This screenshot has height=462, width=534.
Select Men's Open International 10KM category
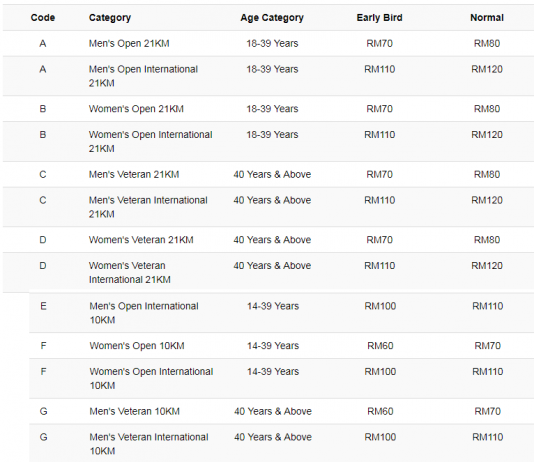click(x=144, y=313)
